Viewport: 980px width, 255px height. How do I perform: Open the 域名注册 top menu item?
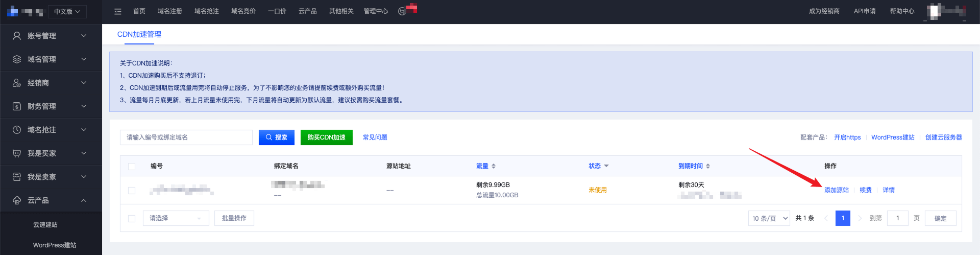[170, 11]
